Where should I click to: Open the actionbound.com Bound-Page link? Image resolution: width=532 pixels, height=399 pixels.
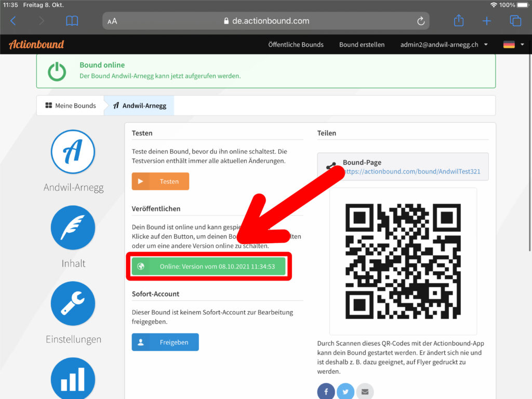tap(411, 171)
